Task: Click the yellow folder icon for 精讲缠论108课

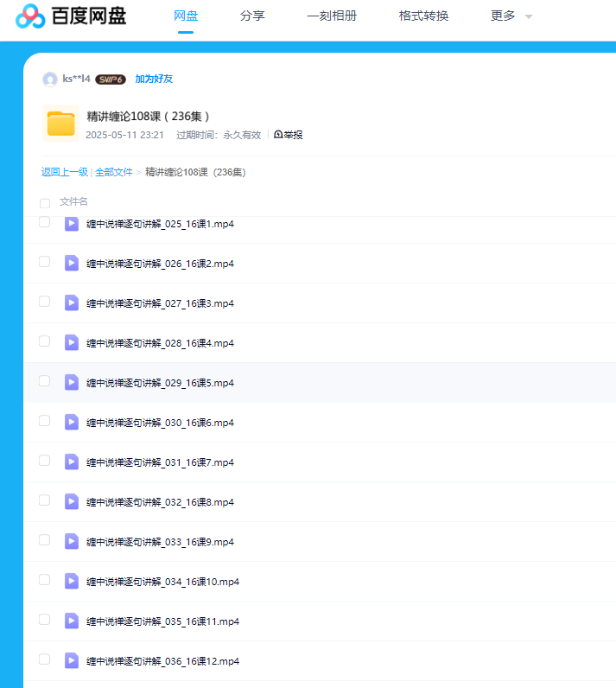Action: click(60, 124)
